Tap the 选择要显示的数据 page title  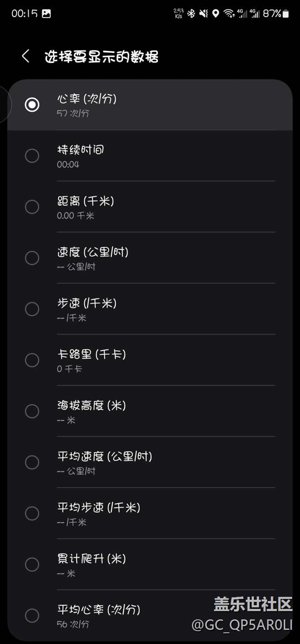tap(102, 57)
